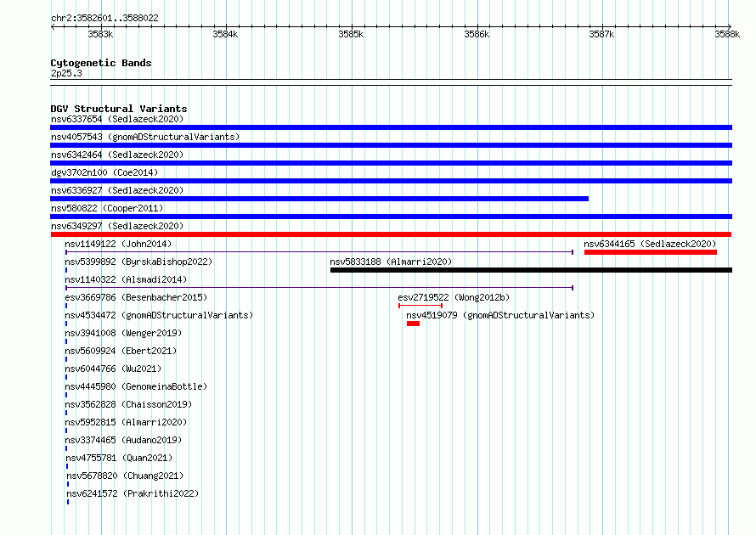Click the 3586k ruler mark
The height and width of the screenshot is (535, 756).
(477, 34)
